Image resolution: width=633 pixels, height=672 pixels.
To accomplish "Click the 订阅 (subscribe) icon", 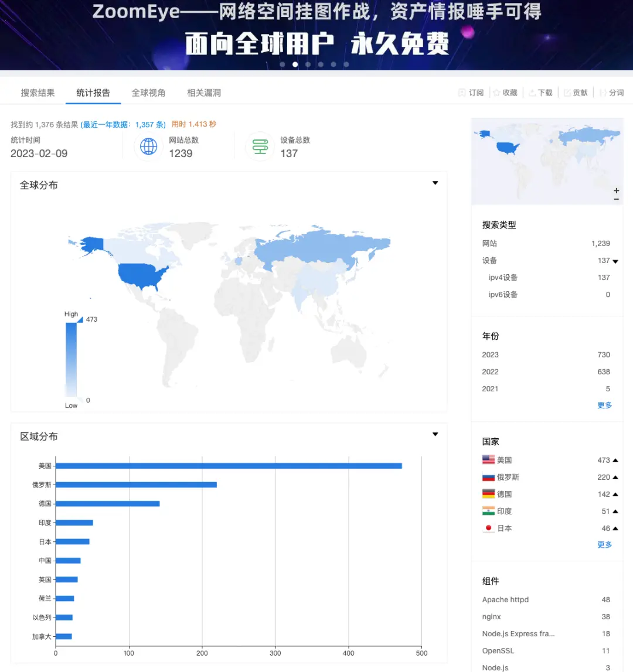I will click(463, 93).
